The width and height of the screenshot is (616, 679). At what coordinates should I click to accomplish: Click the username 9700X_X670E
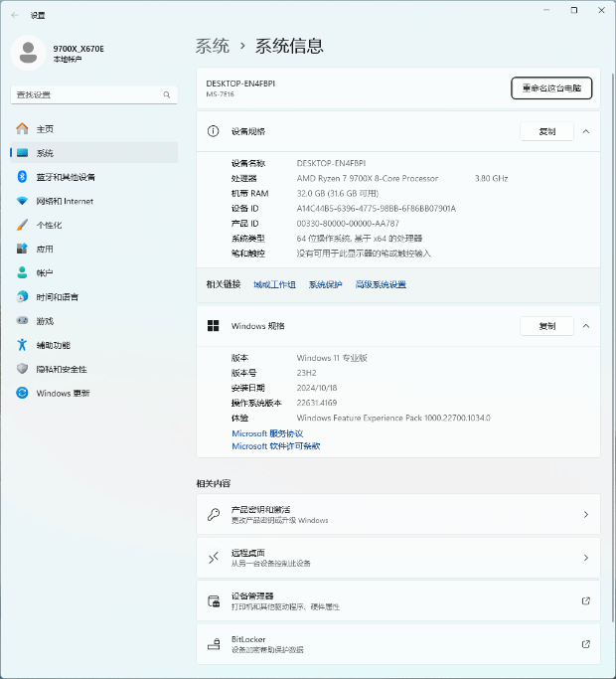coord(78,49)
